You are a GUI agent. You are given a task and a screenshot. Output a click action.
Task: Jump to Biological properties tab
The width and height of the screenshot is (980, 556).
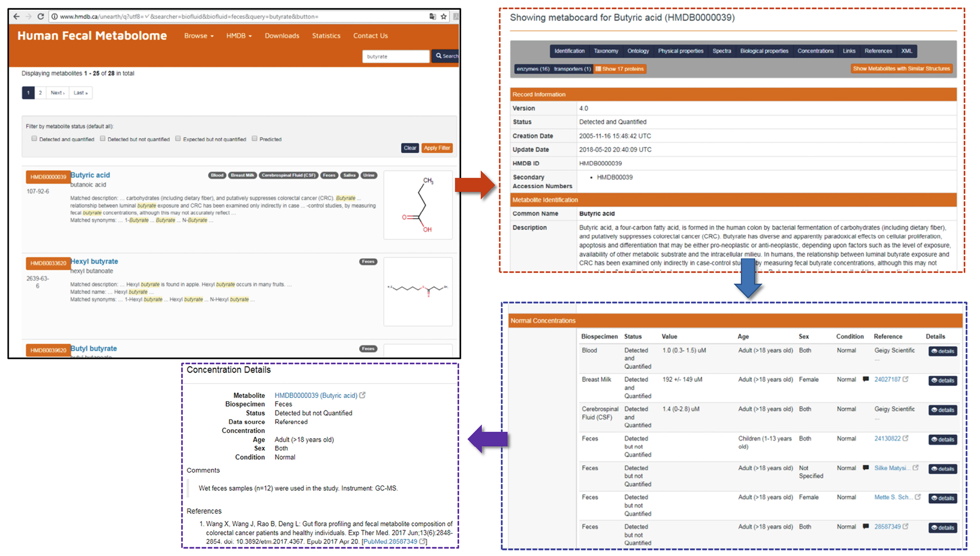click(764, 51)
